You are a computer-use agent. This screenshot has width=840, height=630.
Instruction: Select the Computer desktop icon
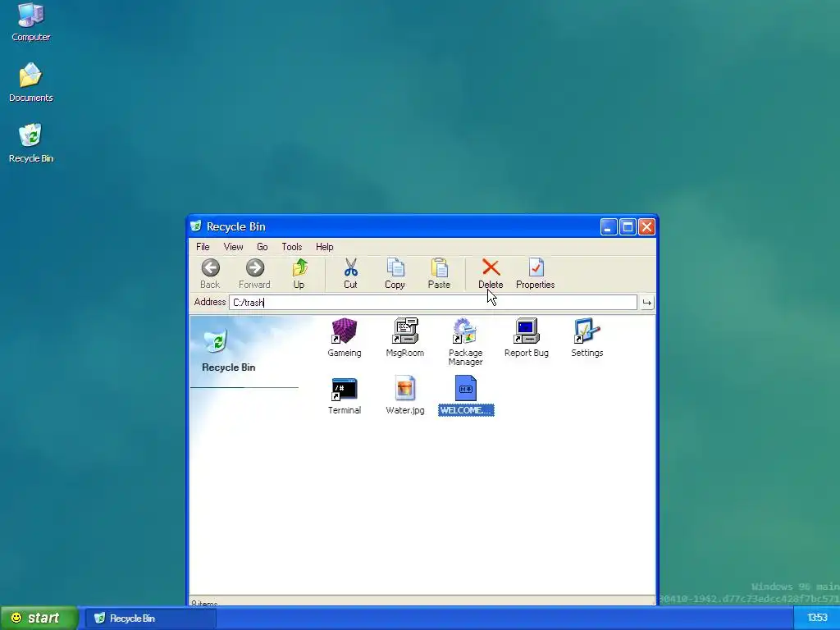pos(31,22)
